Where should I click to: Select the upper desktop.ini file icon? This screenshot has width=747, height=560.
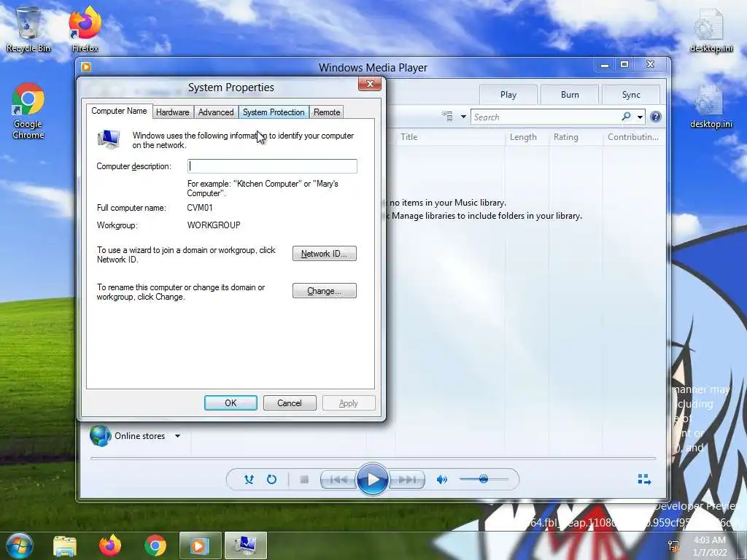711,29
